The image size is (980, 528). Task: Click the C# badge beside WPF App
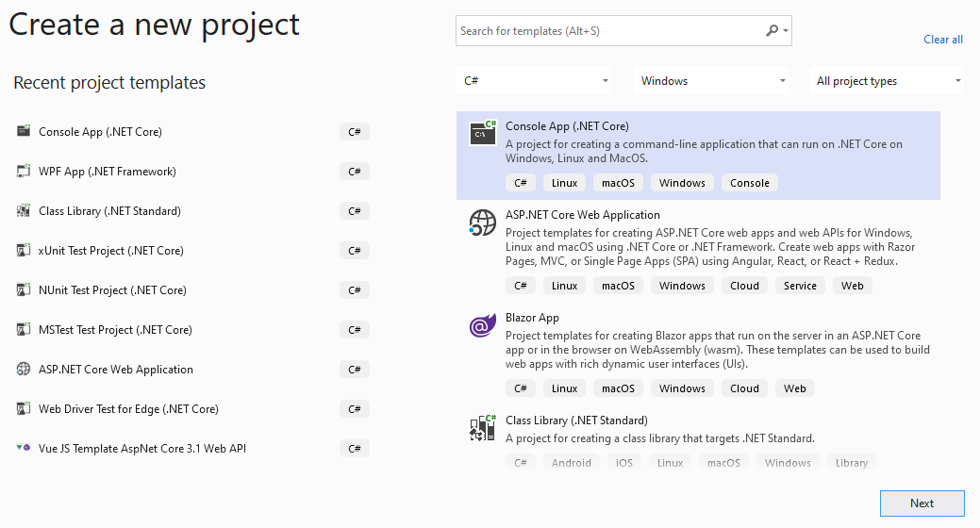[355, 172]
